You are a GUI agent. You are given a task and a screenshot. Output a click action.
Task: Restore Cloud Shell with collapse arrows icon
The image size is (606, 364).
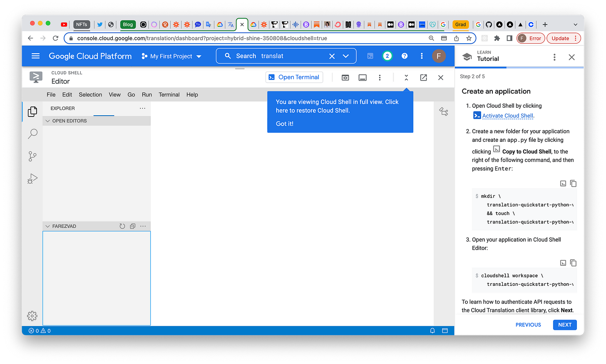(406, 78)
